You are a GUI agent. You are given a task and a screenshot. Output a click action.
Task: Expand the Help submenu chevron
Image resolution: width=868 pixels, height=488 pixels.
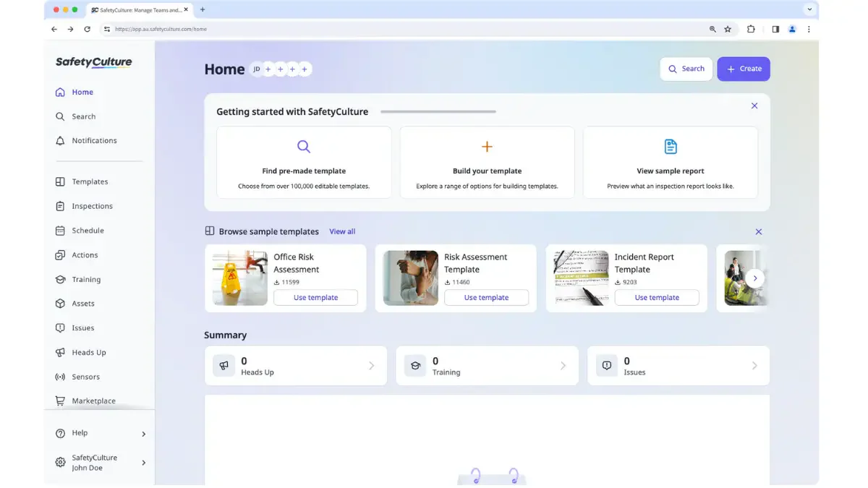pyautogui.click(x=143, y=434)
